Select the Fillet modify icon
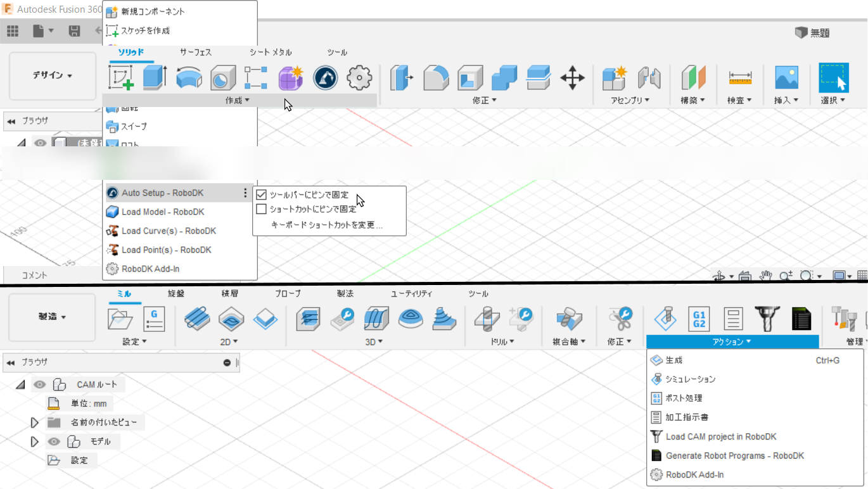868x489 pixels. tap(436, 78)
